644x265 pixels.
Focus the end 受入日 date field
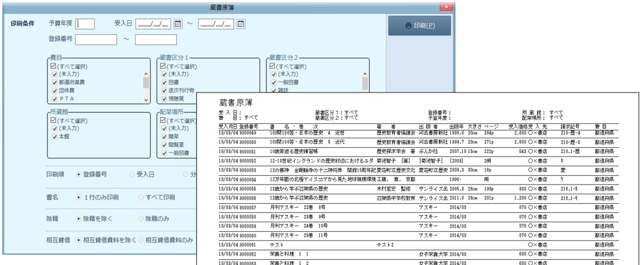point(216,24)
